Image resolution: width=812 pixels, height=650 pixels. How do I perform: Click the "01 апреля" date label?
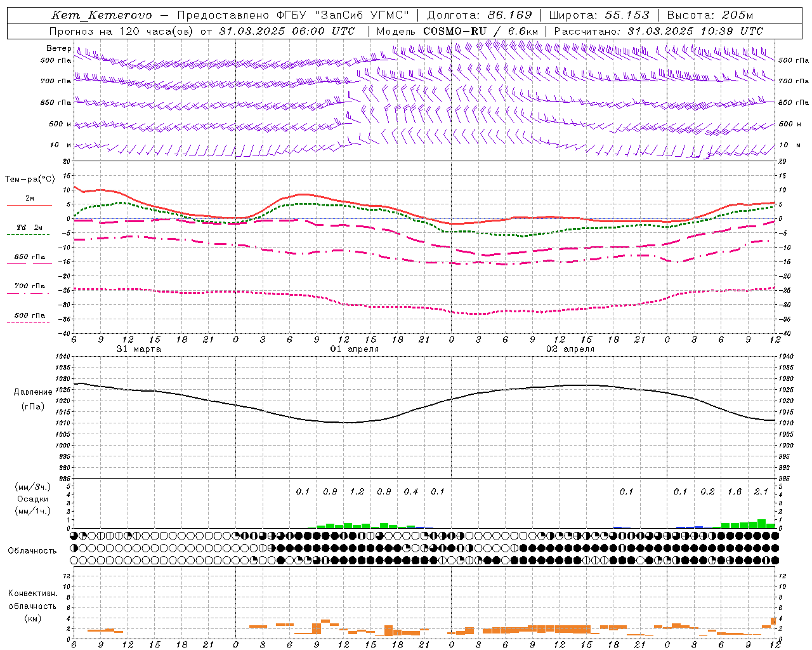pyautogui.click(x=355, y=349)
